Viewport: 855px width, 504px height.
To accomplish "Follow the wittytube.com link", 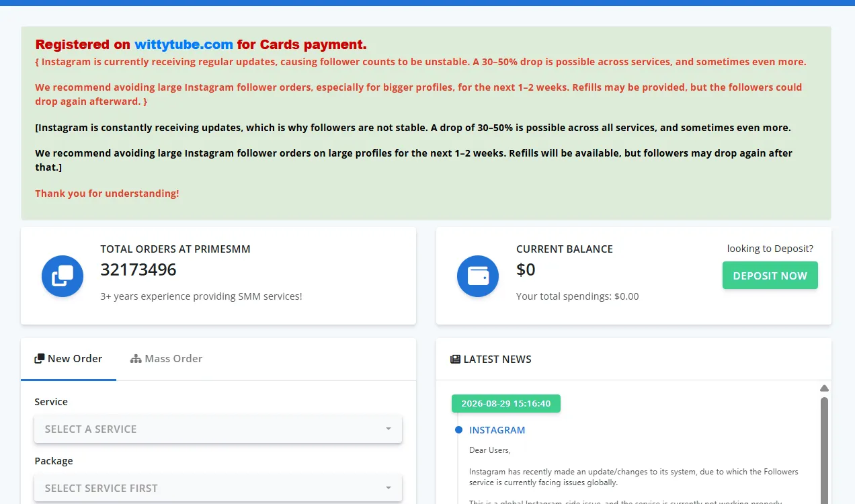I will tap(184, 45).
